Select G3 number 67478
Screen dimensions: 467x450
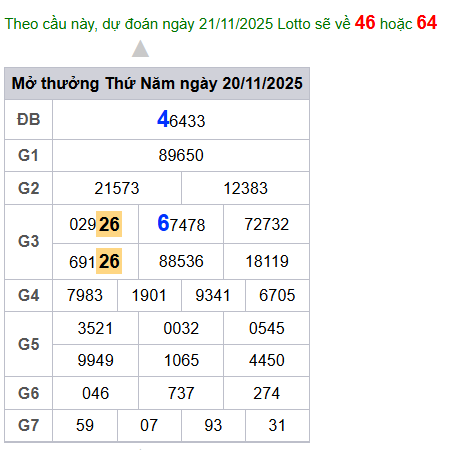click(x=181, y=223)
